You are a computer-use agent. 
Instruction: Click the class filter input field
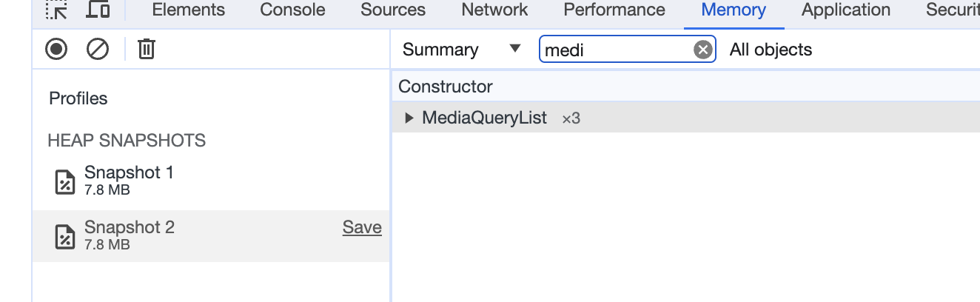616,50
